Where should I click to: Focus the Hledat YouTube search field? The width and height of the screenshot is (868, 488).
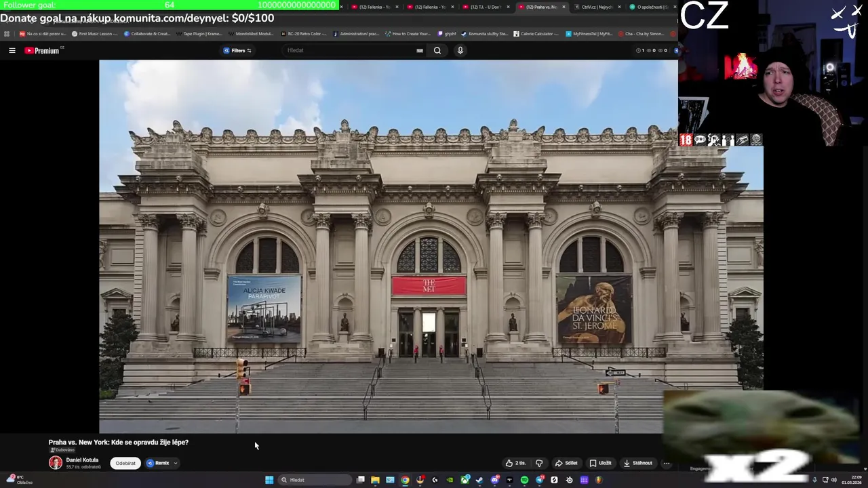pyautogui.click(x=349, y=50)
